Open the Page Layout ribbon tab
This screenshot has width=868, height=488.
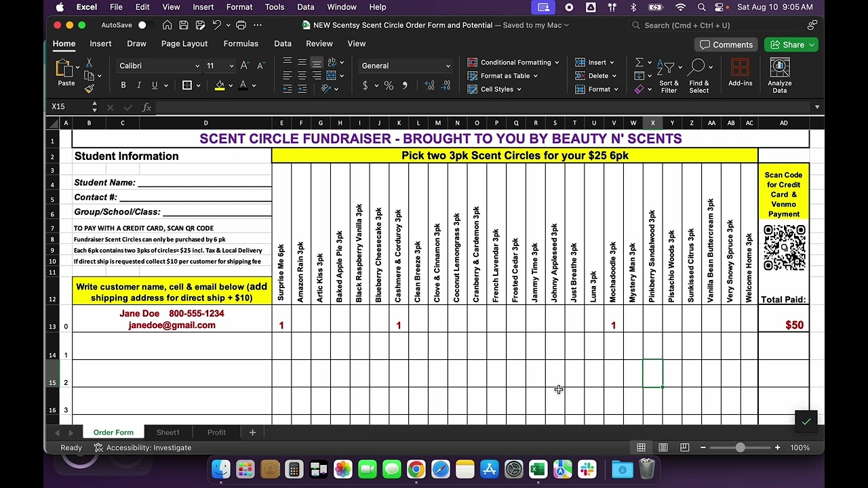coord(184,43)
